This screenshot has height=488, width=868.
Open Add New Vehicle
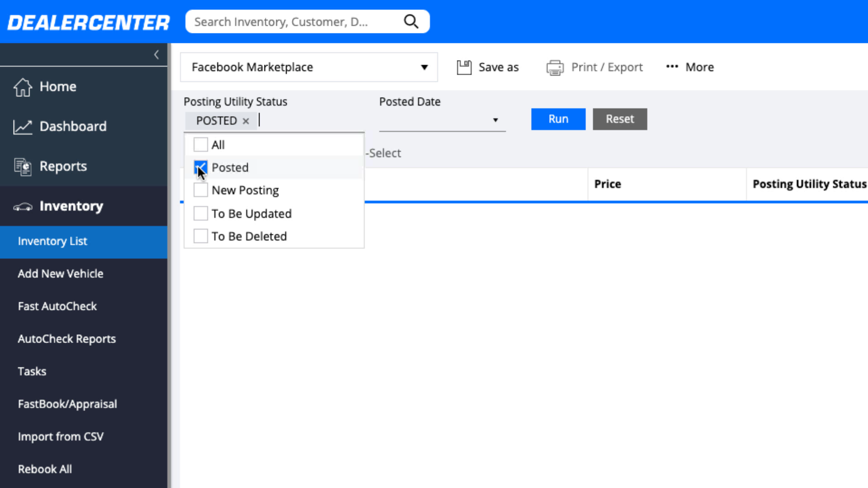[84, 274]
